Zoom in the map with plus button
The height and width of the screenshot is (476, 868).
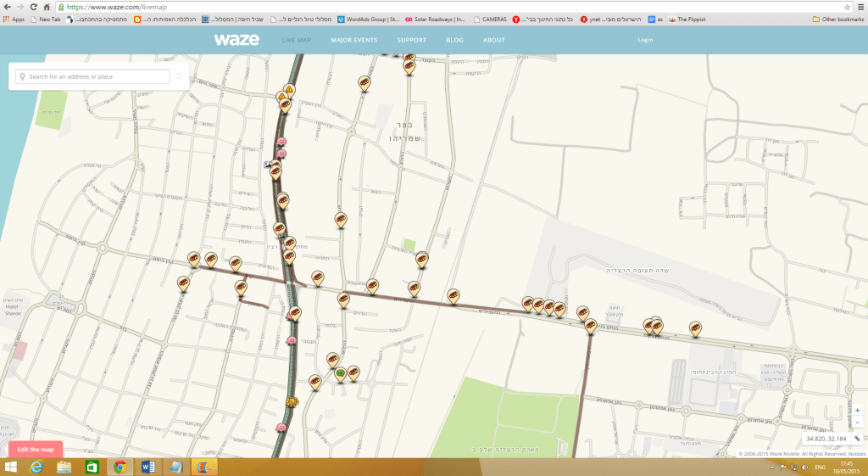click(x=857, y=411)
